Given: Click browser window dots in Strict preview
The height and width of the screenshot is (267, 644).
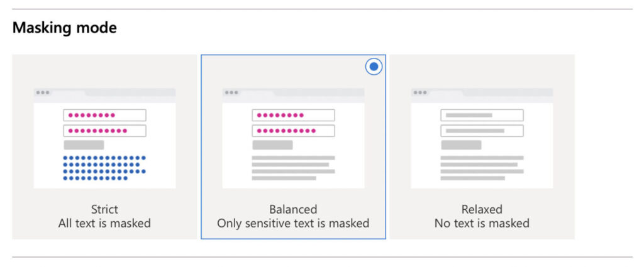Looking at the screenshot, I should tap(42, 92).
